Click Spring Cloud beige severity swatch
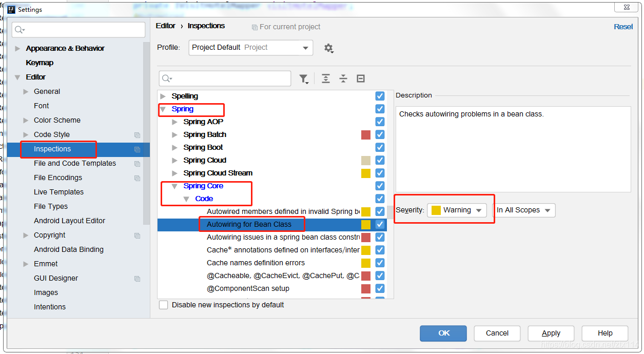The height and width of the screenshot is (354, 644). (x=366, y=160)
